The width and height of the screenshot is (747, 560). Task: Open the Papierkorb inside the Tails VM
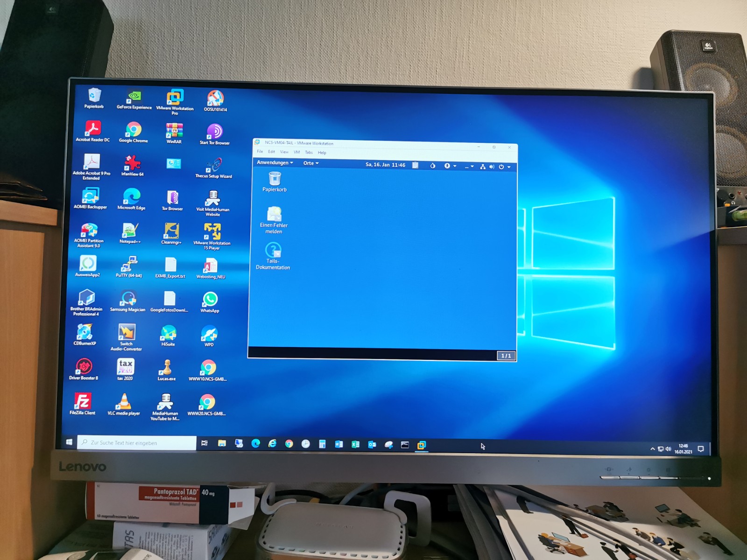pos(275,179)
